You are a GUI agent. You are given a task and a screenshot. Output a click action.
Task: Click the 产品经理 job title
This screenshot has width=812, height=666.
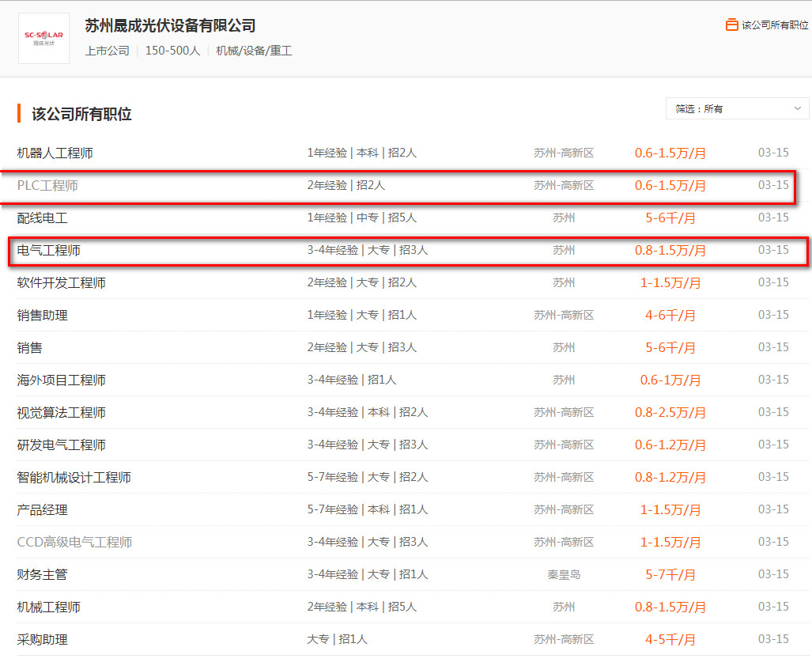[43, 510]
